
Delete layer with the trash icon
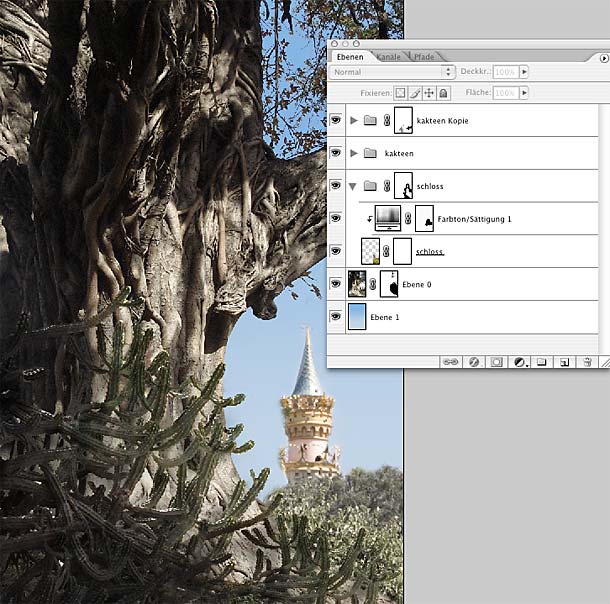tap(587, 362)
